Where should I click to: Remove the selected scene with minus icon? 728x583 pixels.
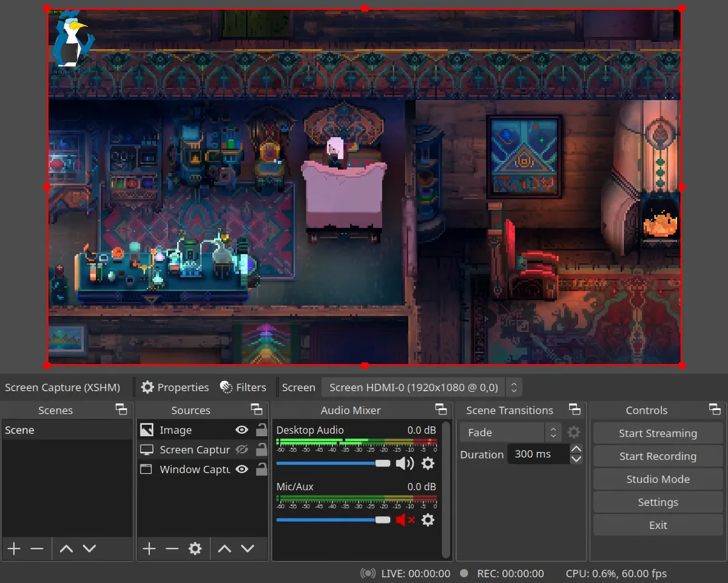37,549
